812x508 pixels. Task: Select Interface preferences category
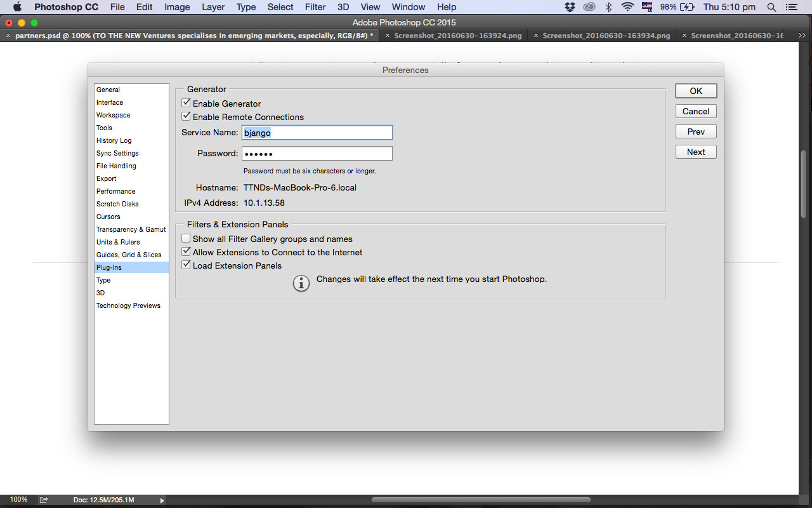[x=131, y=102]
